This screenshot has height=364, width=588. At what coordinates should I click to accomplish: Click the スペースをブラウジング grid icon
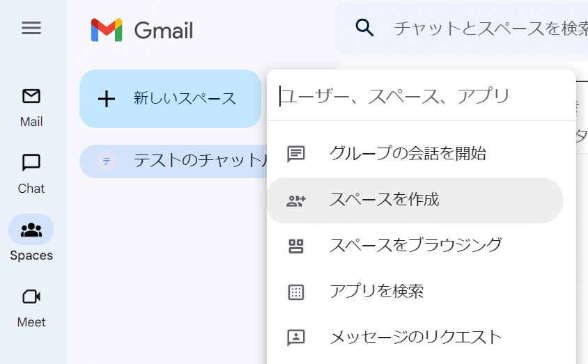click(296, 246)
